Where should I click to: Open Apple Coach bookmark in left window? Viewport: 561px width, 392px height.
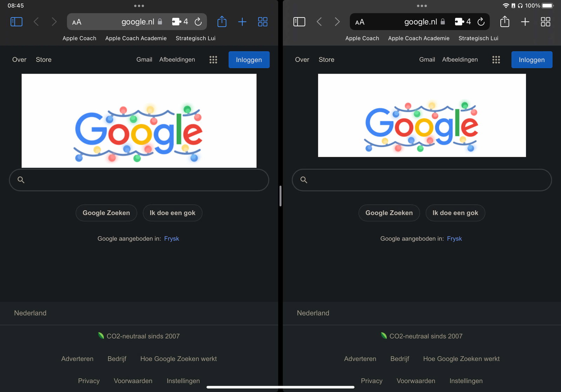click(x=79, y=38)
